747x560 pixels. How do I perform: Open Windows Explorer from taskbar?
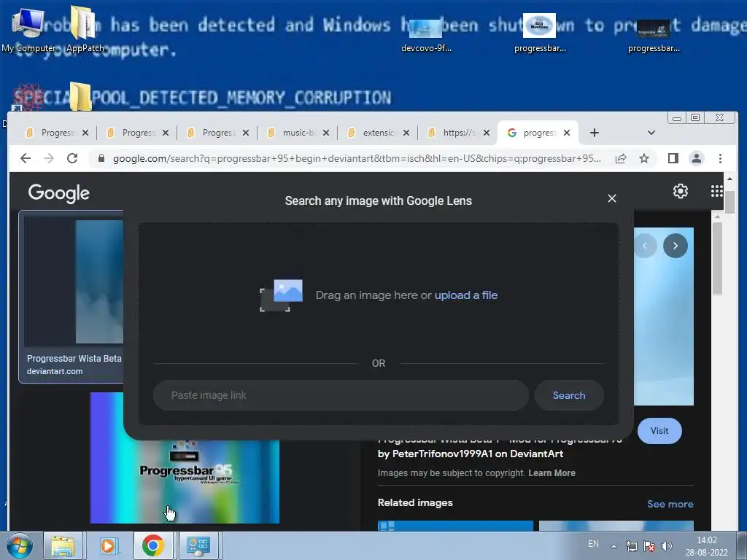63,545
